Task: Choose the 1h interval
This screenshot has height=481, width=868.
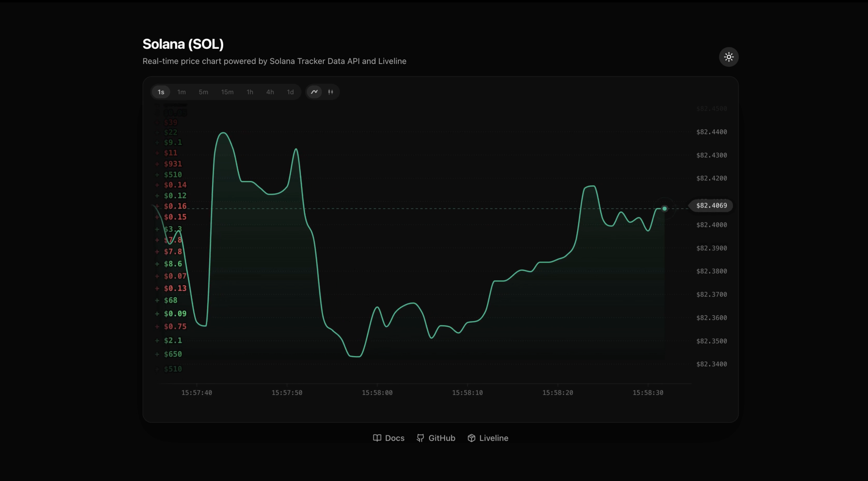Action: tap(250, 92)
